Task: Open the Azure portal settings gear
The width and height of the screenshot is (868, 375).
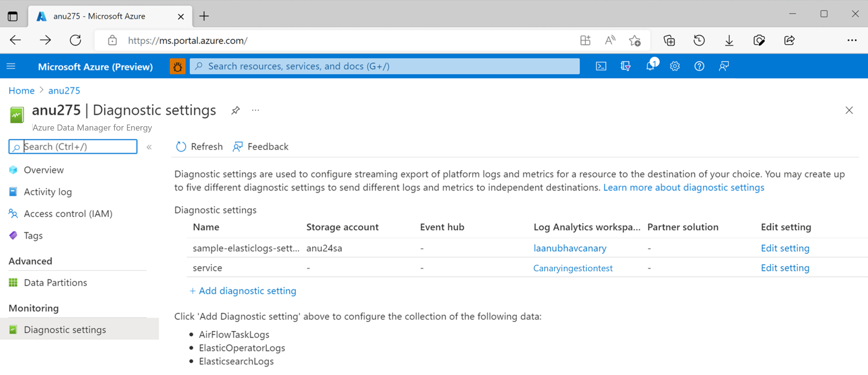Action: (x=675, y=66)
